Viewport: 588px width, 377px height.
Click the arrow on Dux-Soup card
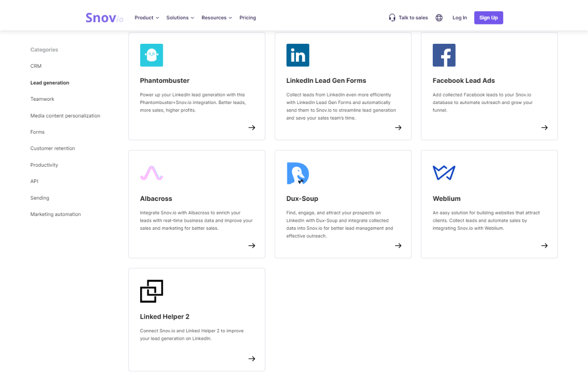[x=398, y=246]
